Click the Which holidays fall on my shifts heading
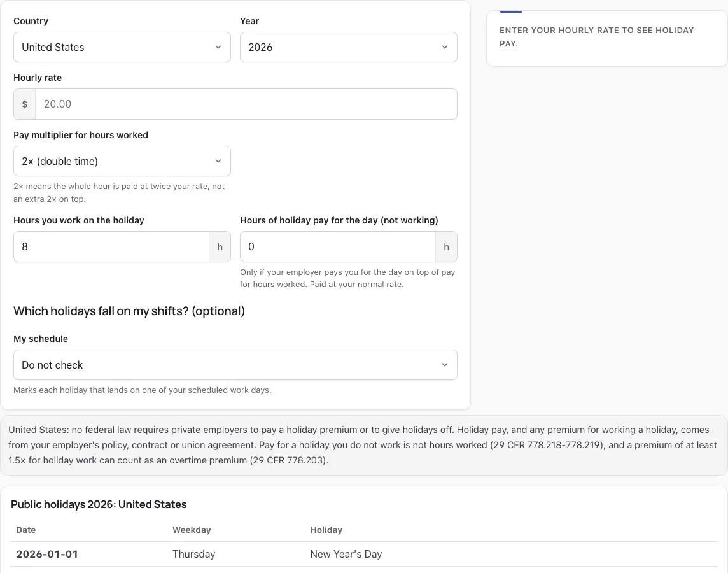 pos(129,311)
